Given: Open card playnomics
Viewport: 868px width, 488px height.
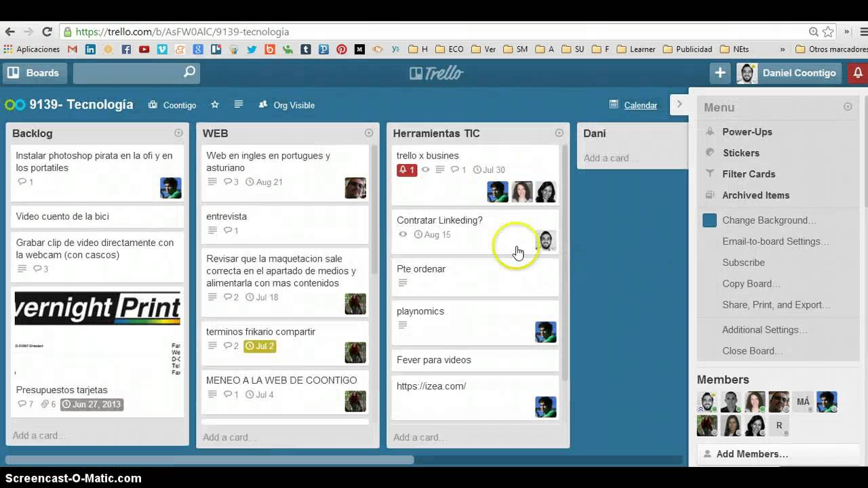Looking at the screenshot, I should click(x=475, y=323).
